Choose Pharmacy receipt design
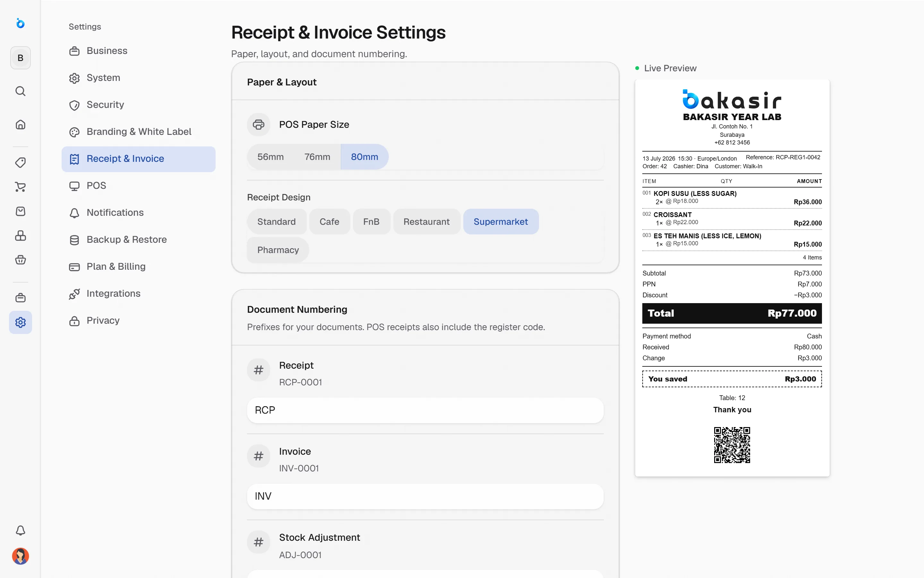Viewport: 924px width, 578px height. coord(278,250)
